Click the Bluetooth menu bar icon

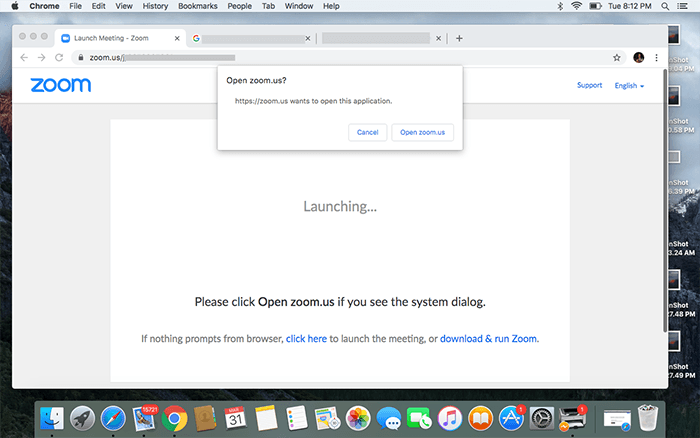pos(560,6)
